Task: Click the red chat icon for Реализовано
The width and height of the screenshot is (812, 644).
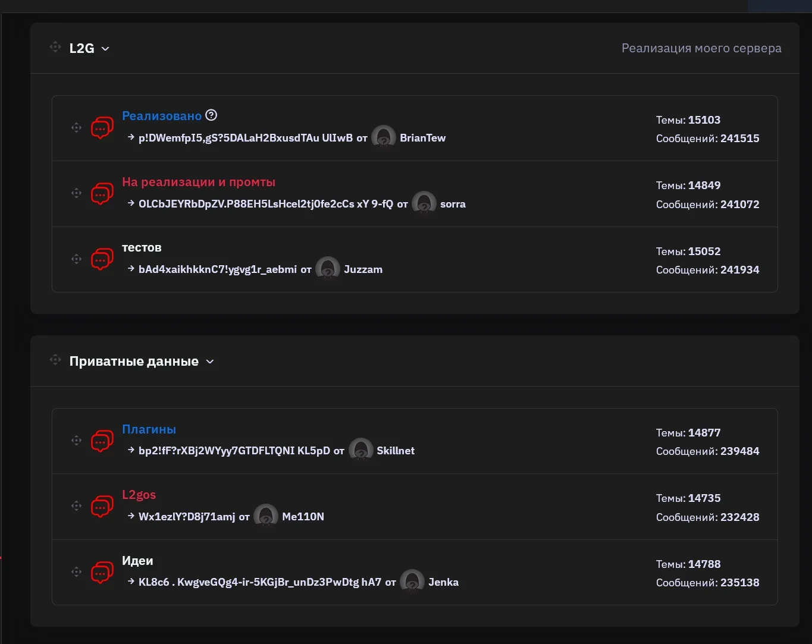Action: point(102,128)
